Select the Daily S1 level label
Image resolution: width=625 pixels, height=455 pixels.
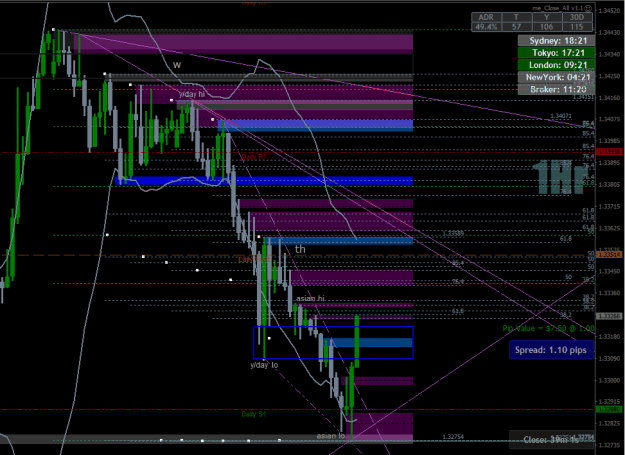point(254,414)
